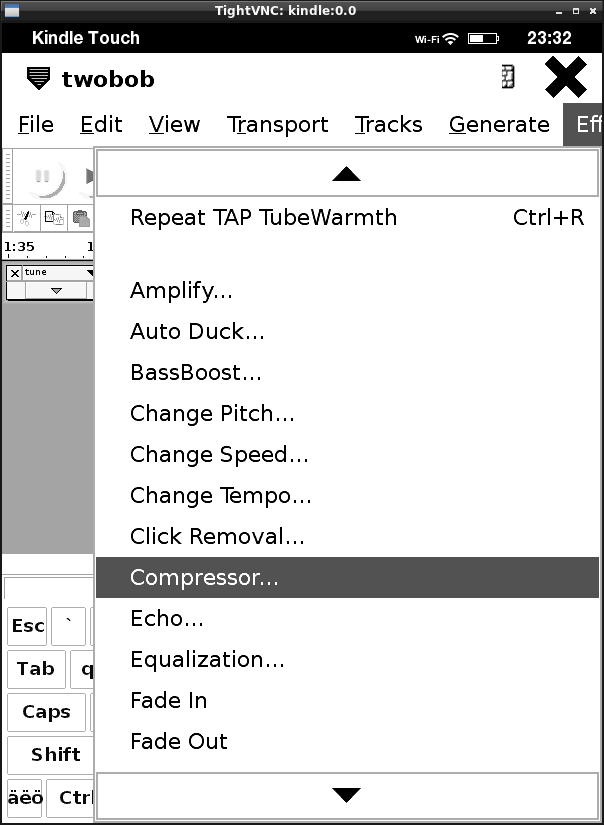The width and height of the screenshot is (604, 825).
Task: Tap the keyboard icon next to the big X
Action: coord(508,78)
